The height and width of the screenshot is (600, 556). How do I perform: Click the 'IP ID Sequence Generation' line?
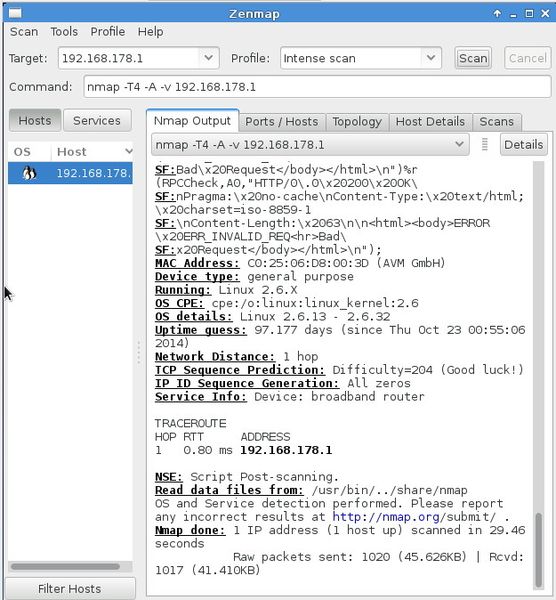282,383
